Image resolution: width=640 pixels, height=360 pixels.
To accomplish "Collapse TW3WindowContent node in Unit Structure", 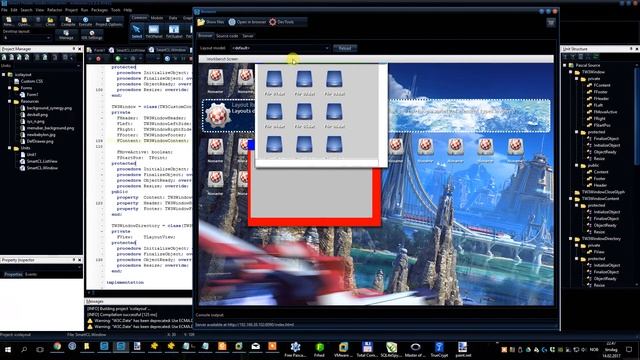I will tap(571, 198).
